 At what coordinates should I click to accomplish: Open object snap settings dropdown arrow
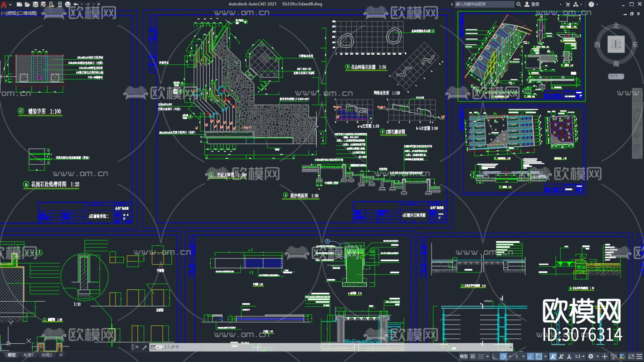545,357
